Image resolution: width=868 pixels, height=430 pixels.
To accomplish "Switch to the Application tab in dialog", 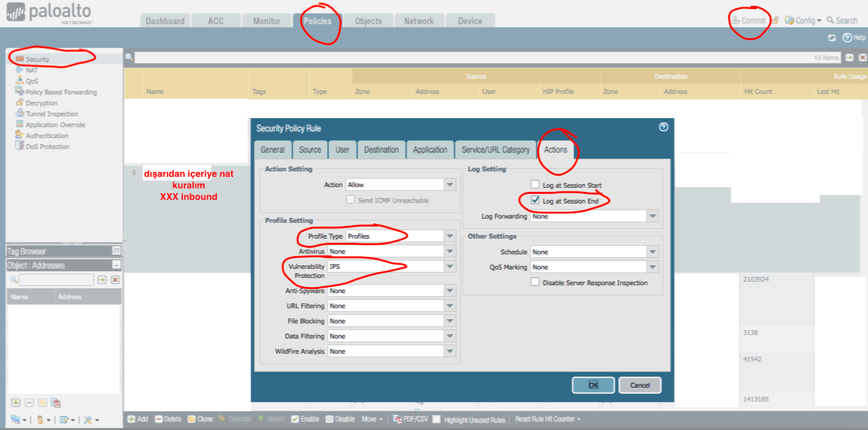I will click(x=430, y=150).
